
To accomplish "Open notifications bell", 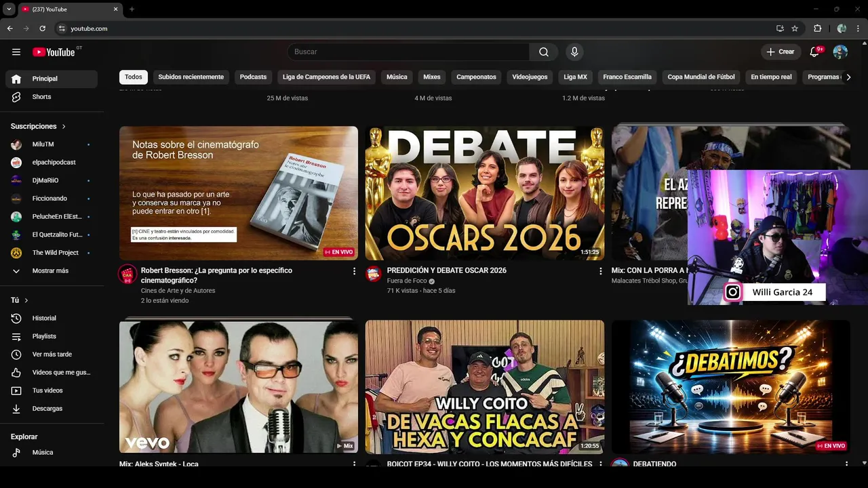I will tap(816, 52).
